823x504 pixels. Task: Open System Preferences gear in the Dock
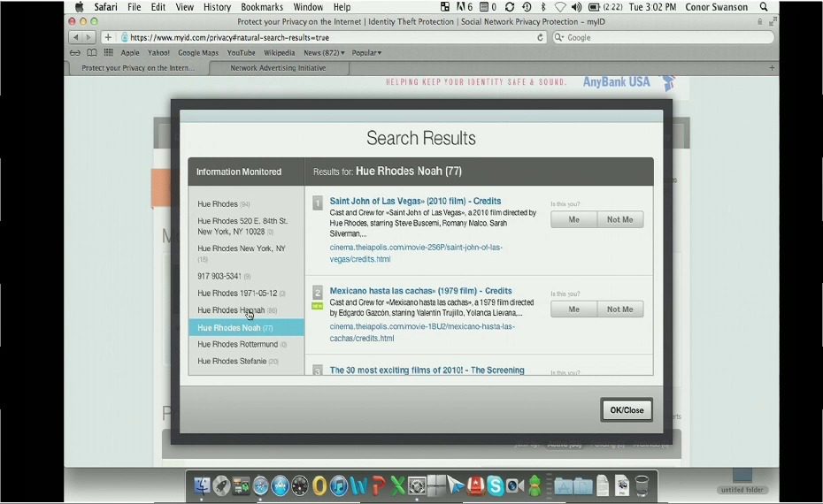click(417, 485)
